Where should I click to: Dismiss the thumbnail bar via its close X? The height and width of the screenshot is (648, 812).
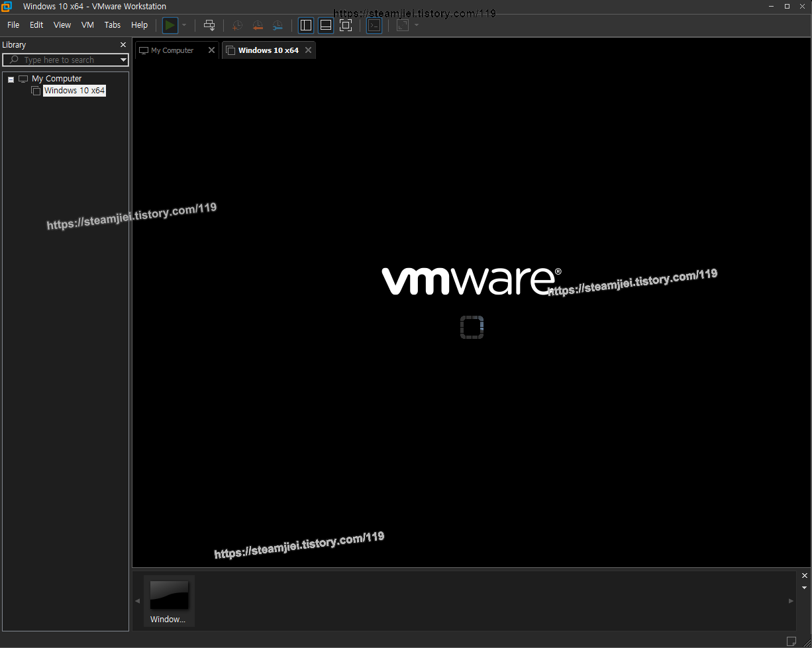point(805,575)
